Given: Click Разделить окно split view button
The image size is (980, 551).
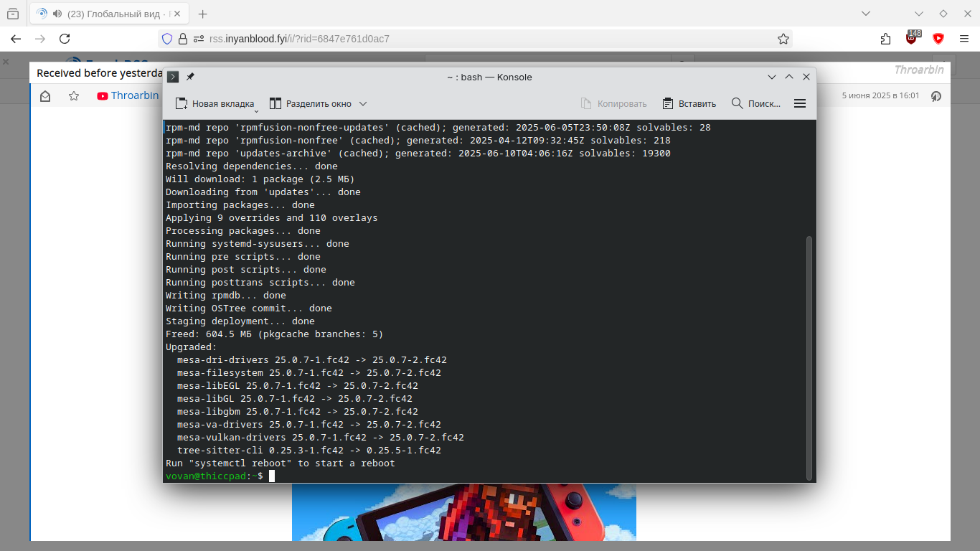Looking at the screenshot, I should coord(311,104).
